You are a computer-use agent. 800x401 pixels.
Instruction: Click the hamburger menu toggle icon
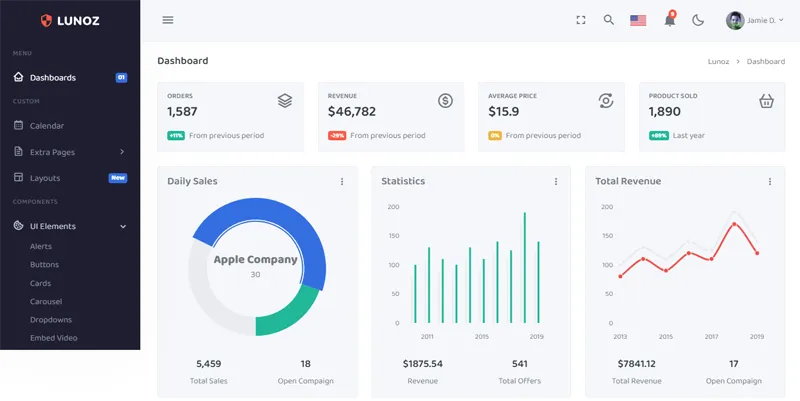168,20
